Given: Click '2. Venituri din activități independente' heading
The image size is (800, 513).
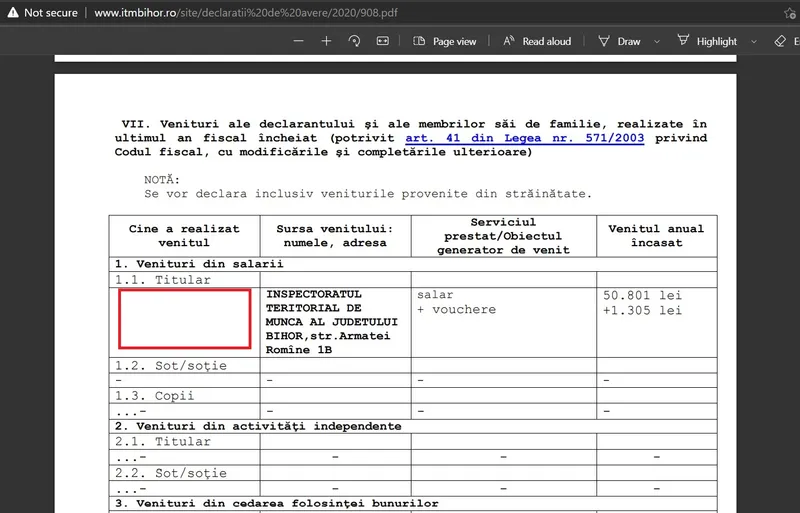Looking at the screenshot, I should (x=258, y=426).
